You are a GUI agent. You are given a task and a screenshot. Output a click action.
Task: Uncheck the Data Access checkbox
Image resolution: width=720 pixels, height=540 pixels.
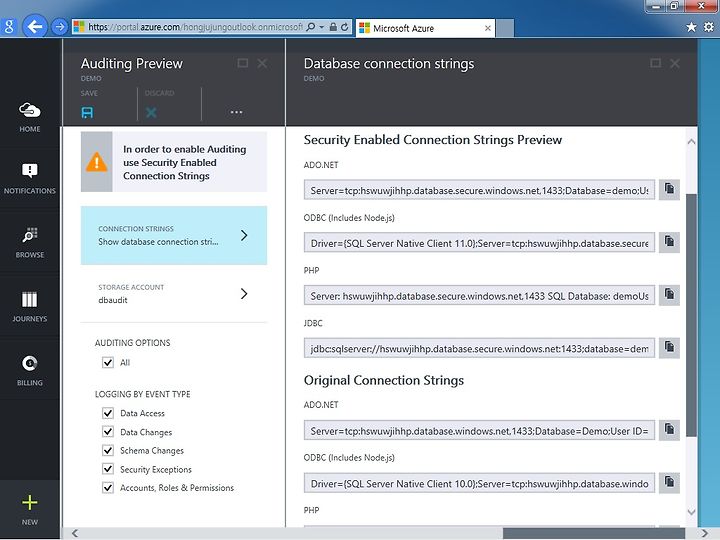tap(108, 413)
